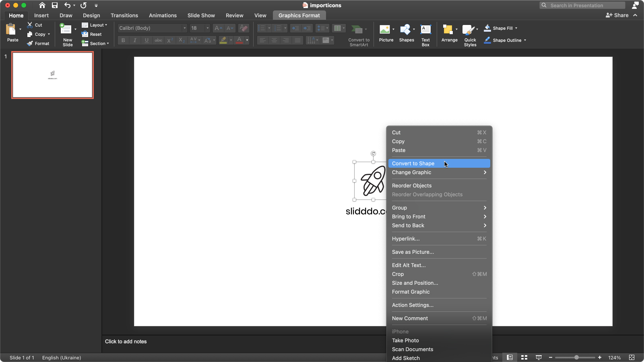Toggle Bold formatting
Screen dimensions: 644x362
coord(123,40)
